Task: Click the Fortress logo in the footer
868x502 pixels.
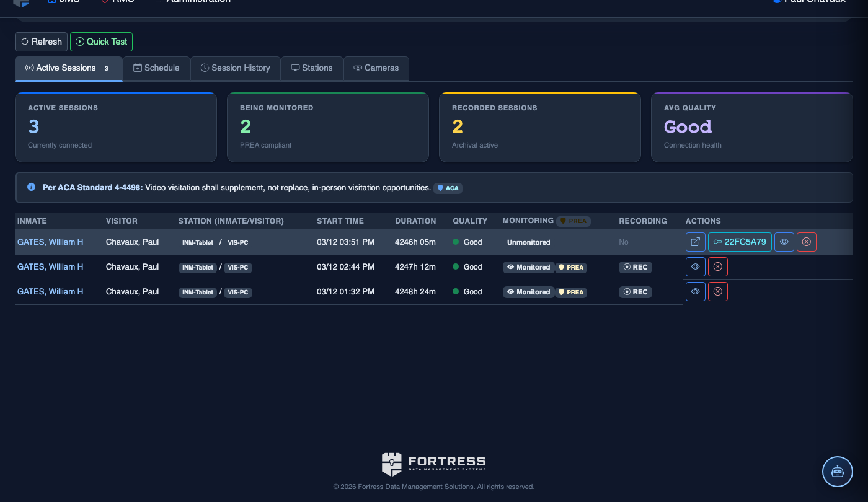Action: click(434, 464)
